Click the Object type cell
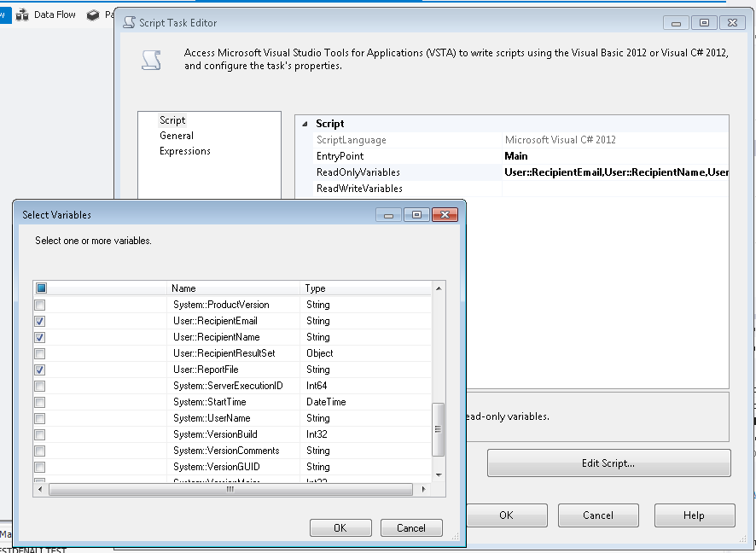756x553 pixels. click(x=320, y=353)
